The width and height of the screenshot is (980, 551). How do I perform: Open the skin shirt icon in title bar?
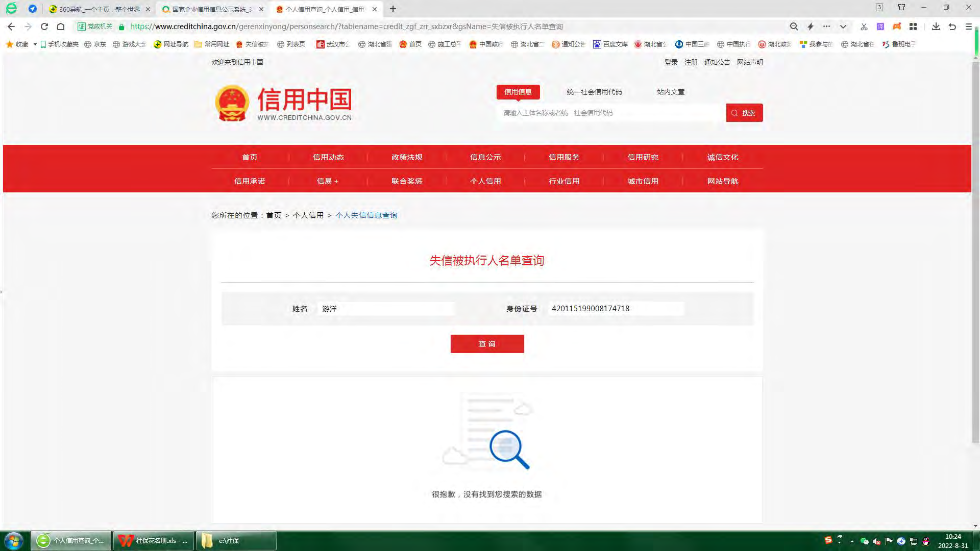[x=901, y=8]
